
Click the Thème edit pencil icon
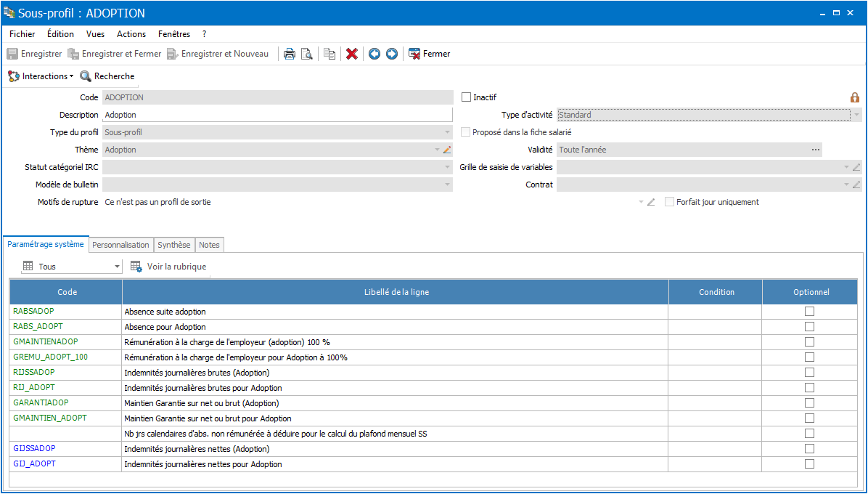(x=447, y=150)
